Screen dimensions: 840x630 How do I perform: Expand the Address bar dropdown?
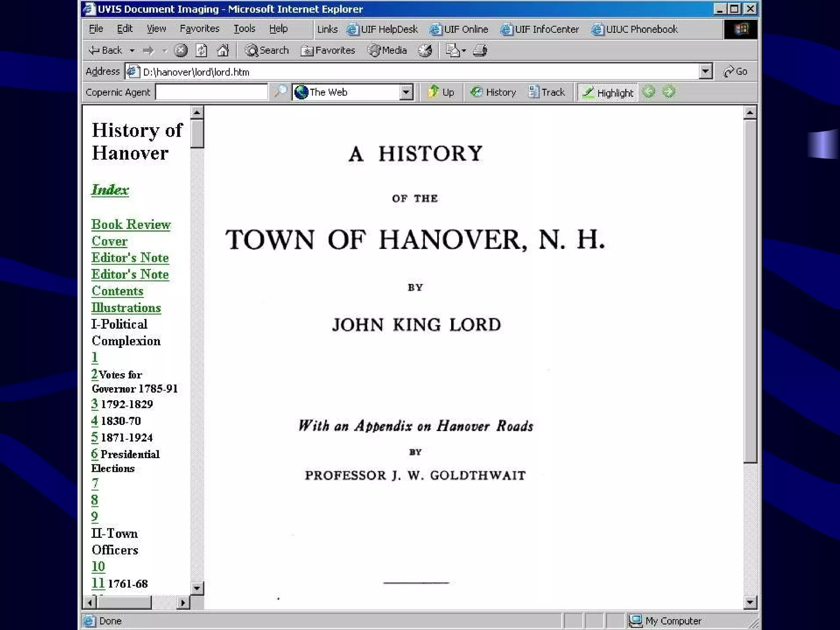click(x=705, y=71)
